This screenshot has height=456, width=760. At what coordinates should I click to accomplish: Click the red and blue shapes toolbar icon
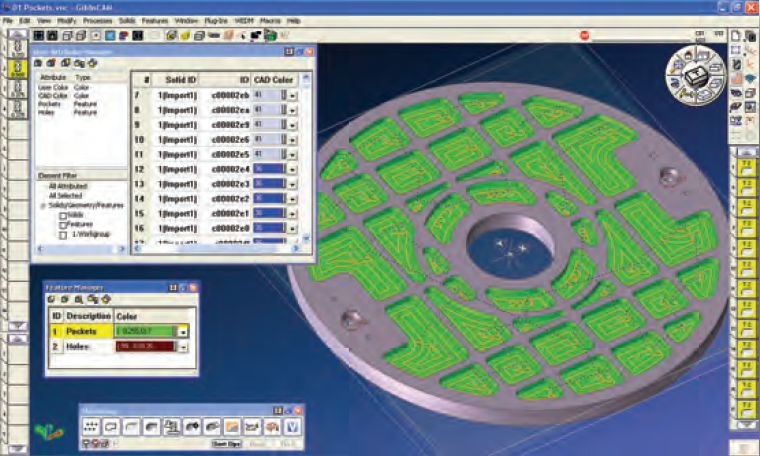click(124, 35)
